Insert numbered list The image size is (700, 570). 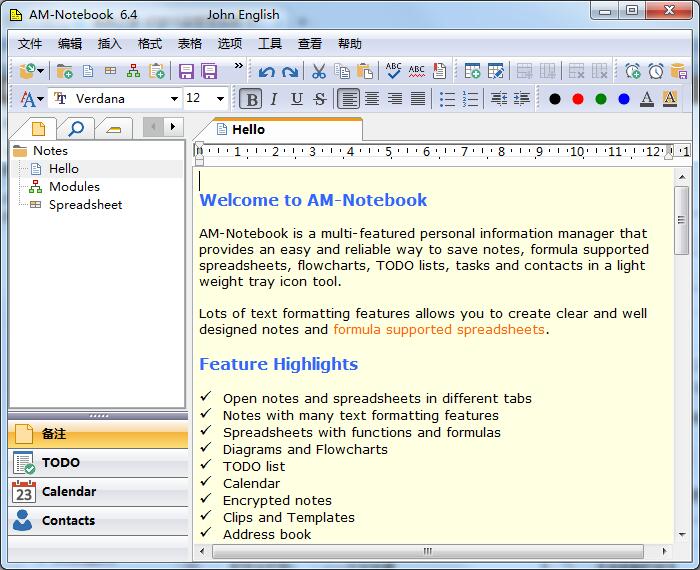click(470, 99)
